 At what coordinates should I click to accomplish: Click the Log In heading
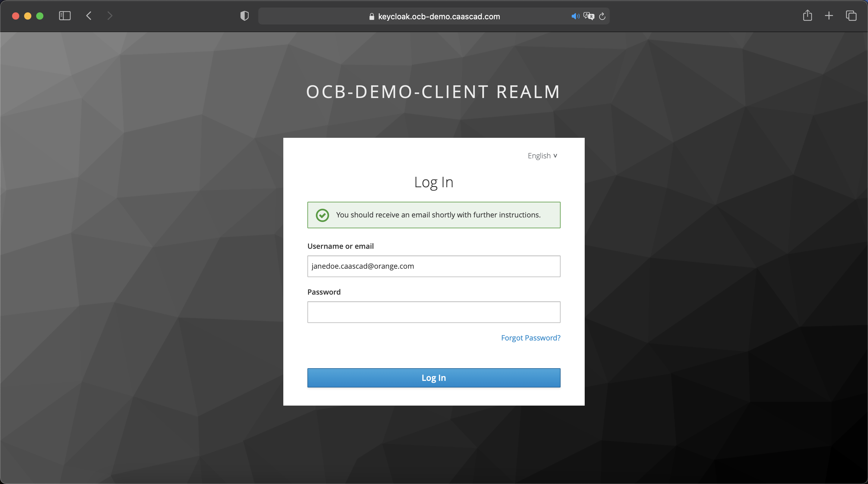[434, 182]
